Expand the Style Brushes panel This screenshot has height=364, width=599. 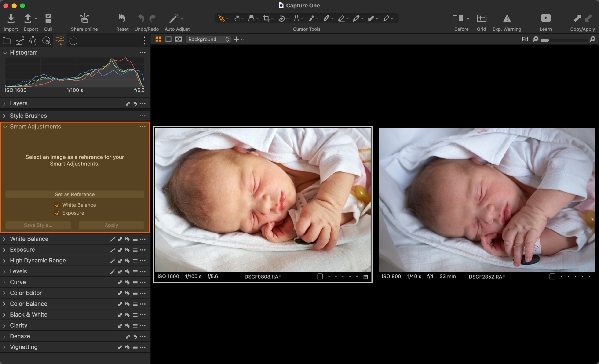point(5,116)
